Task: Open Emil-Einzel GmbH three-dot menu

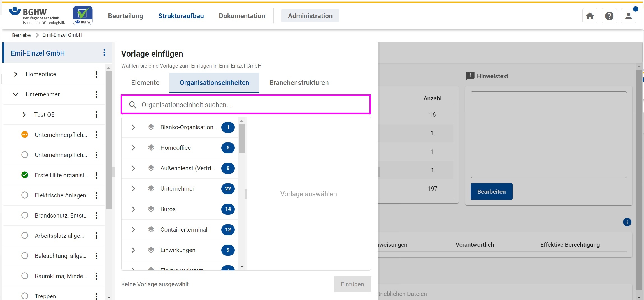Action: [104, 53]
